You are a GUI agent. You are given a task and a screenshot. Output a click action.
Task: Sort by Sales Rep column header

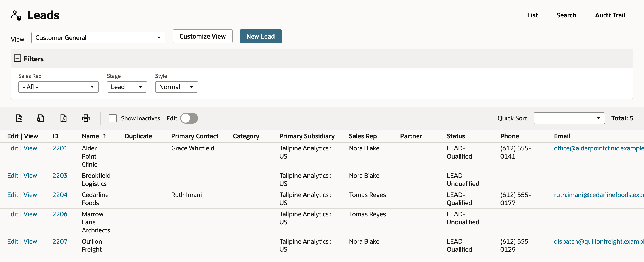tap(362, 136)
